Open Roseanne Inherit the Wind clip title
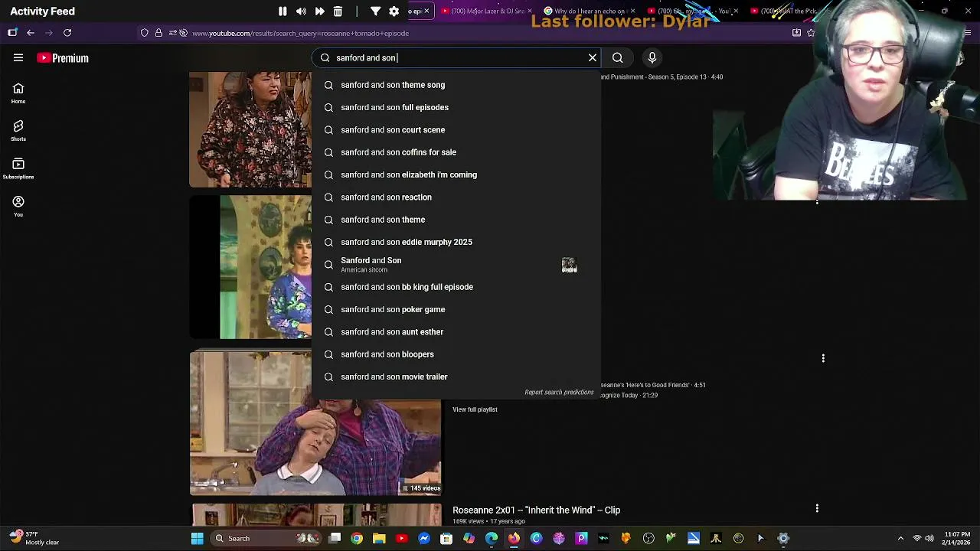 point(536,510)
